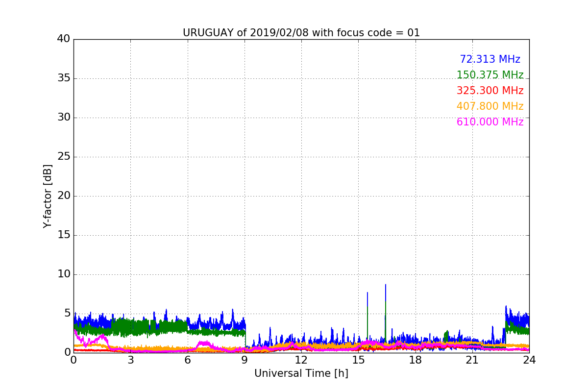Select the 150.375 MHz legend label
Screen dimensions: 588x392
point(490,75)
